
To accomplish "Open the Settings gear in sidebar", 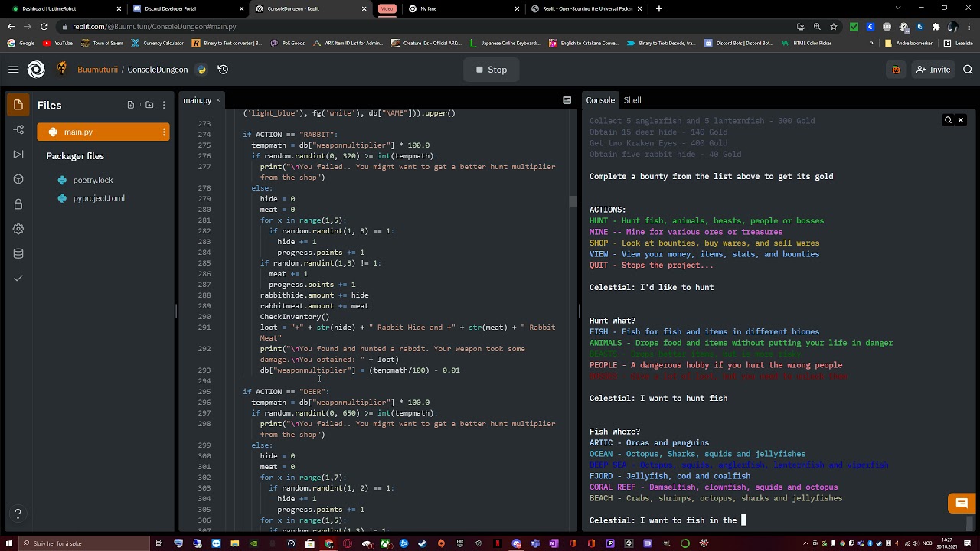I will pyautogui.click(x=18, y=229).
